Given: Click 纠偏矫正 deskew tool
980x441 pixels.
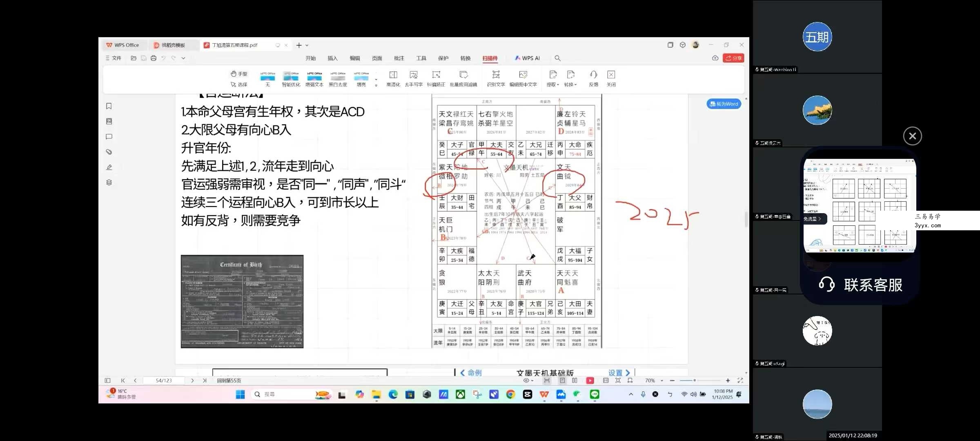Looking at the screenshot, I should (x=436, y=79).
